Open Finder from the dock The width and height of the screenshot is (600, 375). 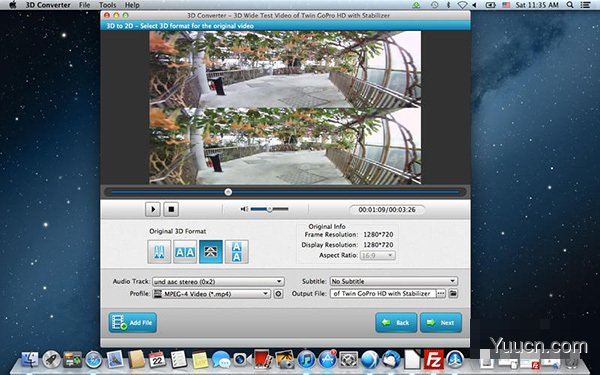click(x=29, y=359)
